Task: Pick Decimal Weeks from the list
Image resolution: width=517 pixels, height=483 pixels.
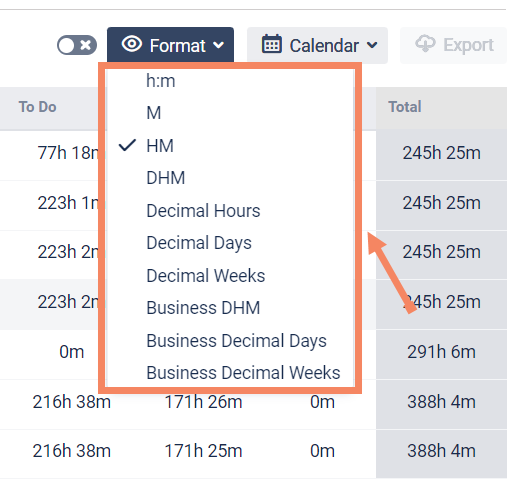Action: coord(206,276)
